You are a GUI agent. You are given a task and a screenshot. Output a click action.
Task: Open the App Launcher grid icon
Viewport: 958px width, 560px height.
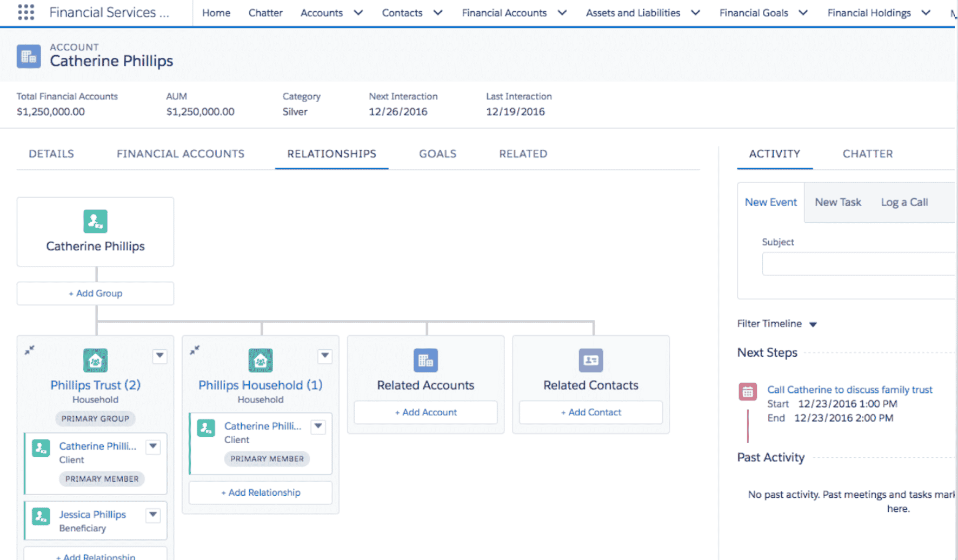[26, 12]
